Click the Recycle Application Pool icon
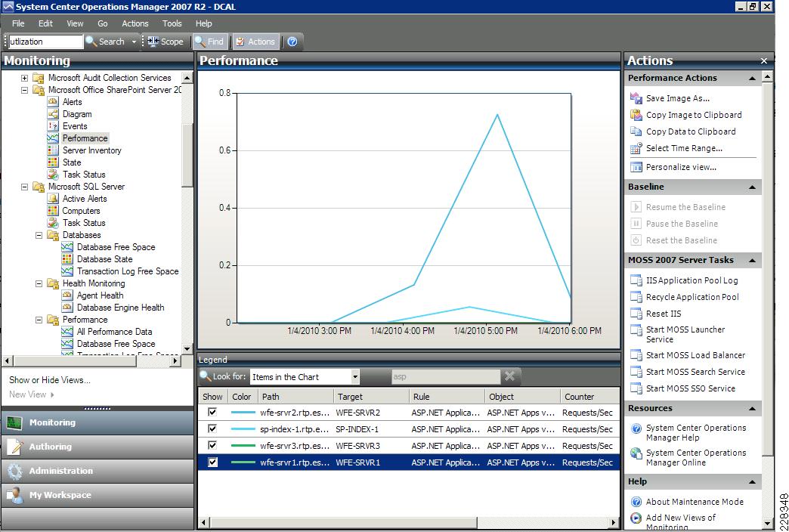This screenshot has width=789, height=532. pos(636,297)
